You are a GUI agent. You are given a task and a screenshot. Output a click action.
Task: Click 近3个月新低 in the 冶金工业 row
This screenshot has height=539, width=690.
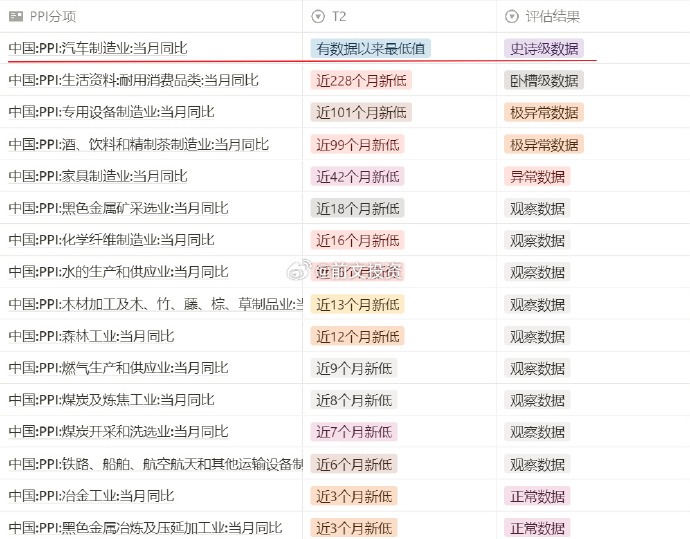354,496
